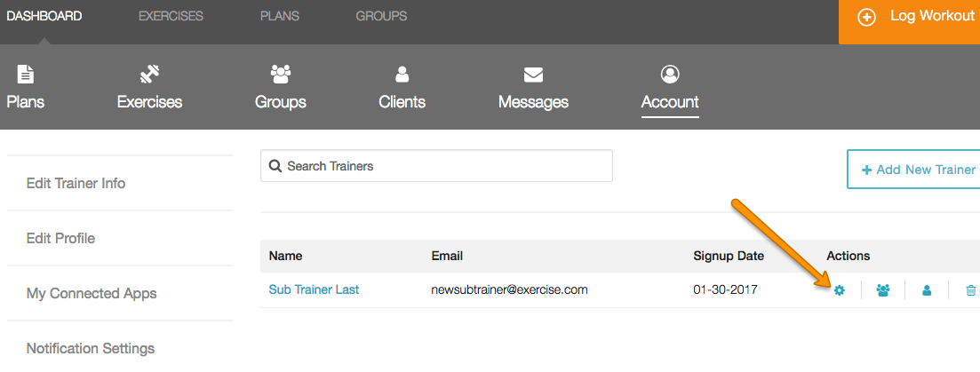
Task: Open Edit Trainer Info in sidebar
Action: click(x=76, y=184)
